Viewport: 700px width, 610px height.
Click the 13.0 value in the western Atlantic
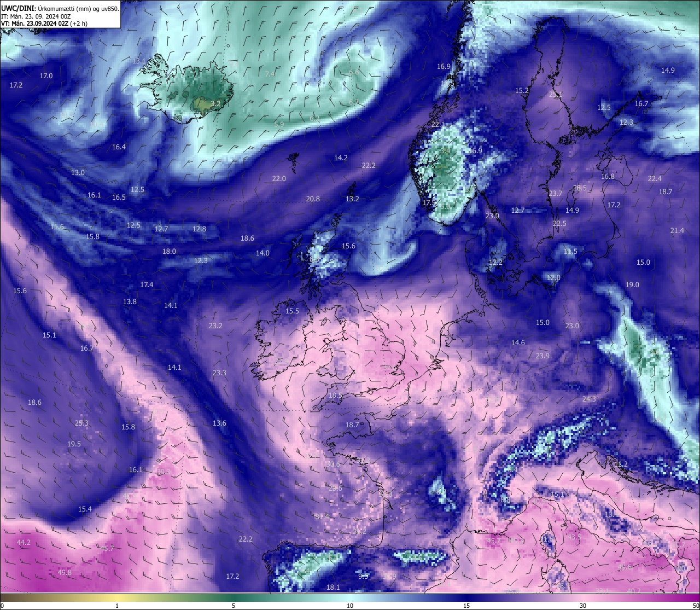(x=78, y=172)
